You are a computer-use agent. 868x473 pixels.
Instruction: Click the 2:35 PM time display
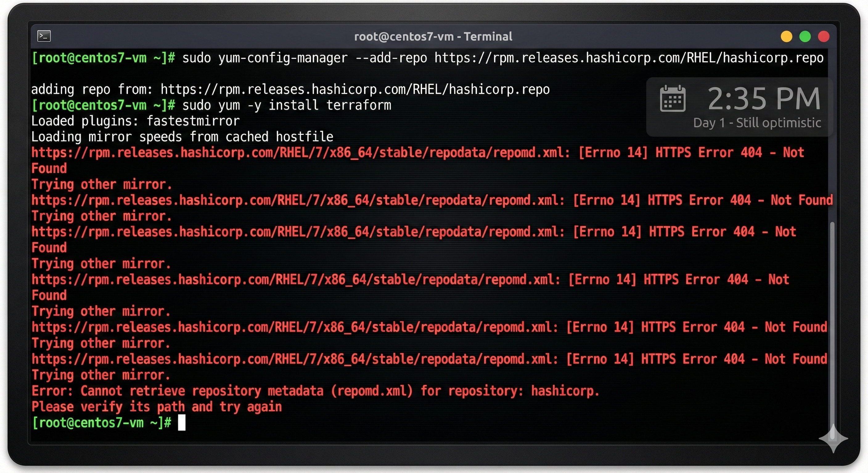pyautogui.click(x=764, y=99)
